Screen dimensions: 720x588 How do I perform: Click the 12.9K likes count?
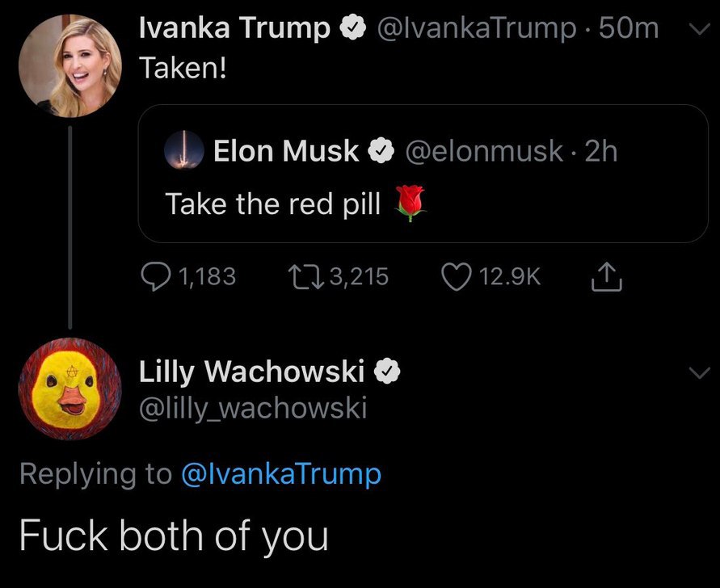509,277
